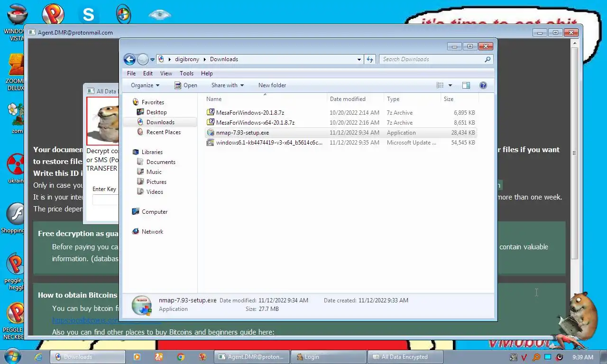Image resolution: width=607 pixels, height=364 pixels.
Task: Open Desktop under Favorites
Action: 156,112
